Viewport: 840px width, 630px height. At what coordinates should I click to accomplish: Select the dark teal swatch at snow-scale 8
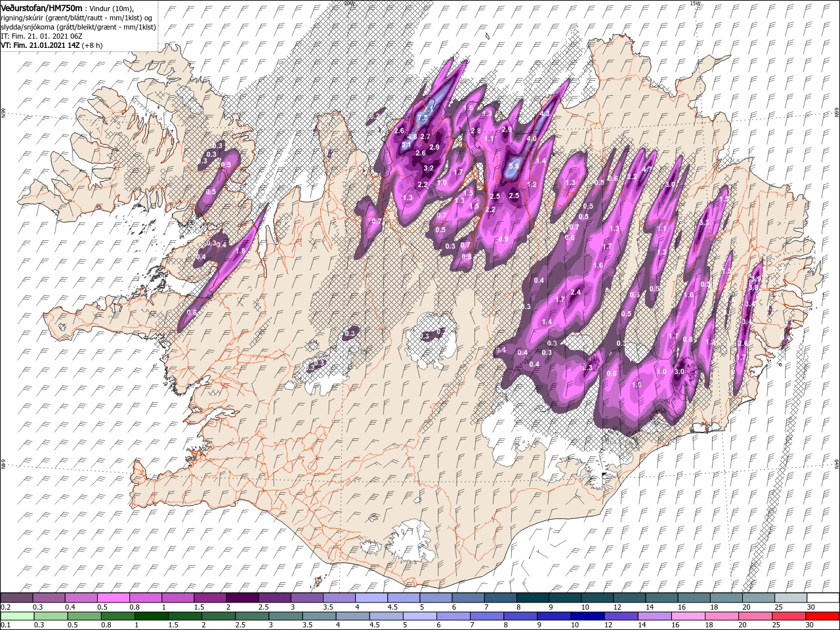click(x=532, y=598)
